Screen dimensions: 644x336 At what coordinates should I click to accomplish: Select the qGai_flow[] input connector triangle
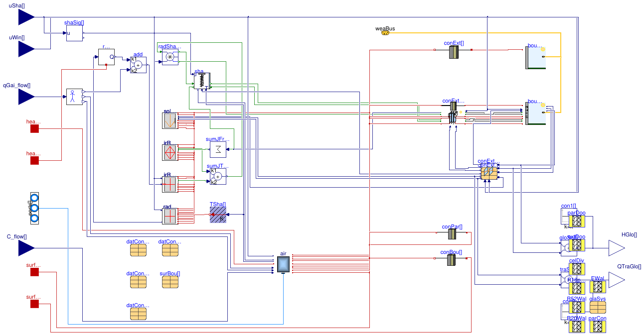click(x=26, y=97)
